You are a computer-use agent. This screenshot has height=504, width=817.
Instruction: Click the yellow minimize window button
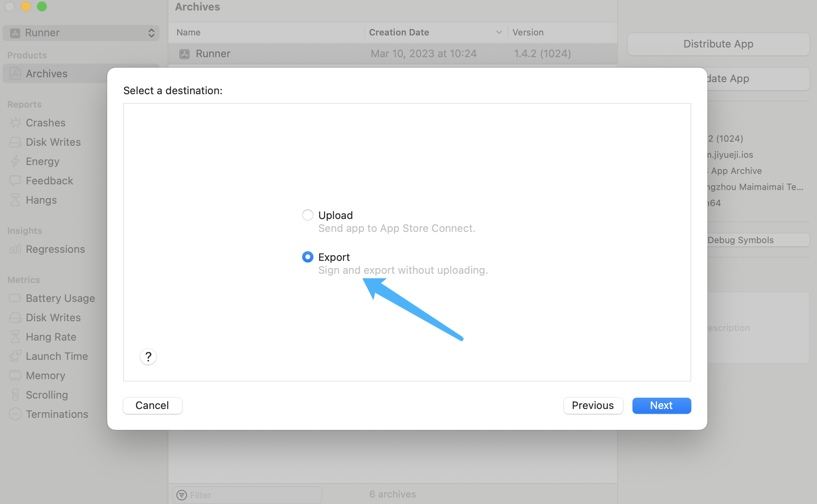(x=26, y=6)
